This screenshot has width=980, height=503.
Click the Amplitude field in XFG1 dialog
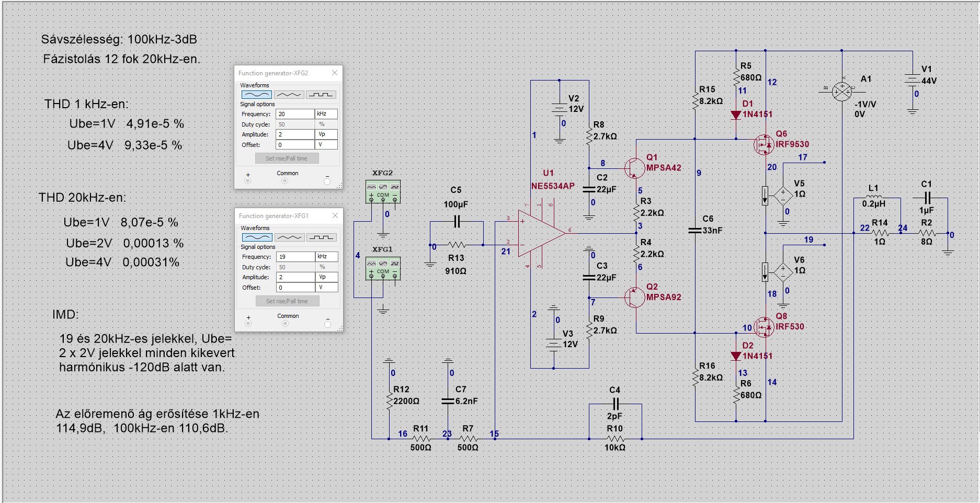295,277
